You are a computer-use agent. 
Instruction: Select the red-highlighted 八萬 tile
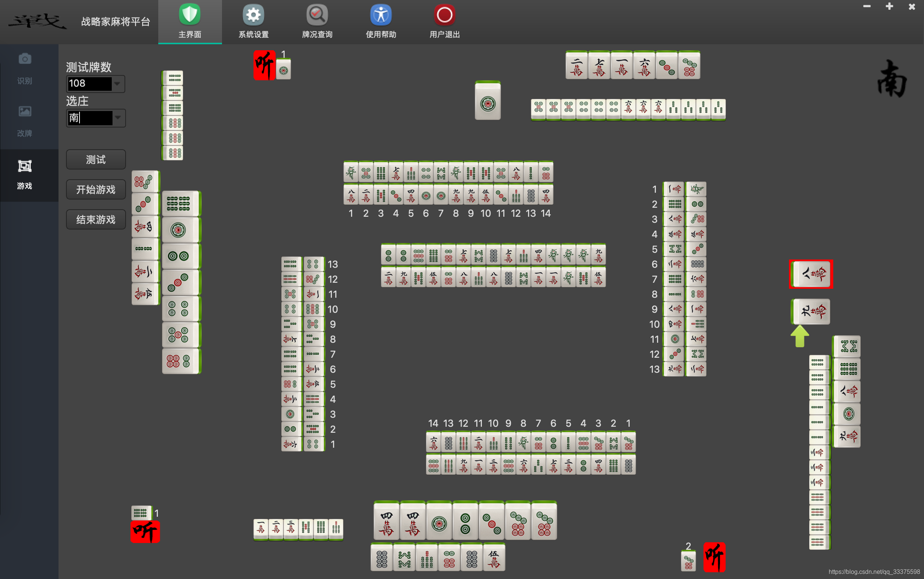811,274
